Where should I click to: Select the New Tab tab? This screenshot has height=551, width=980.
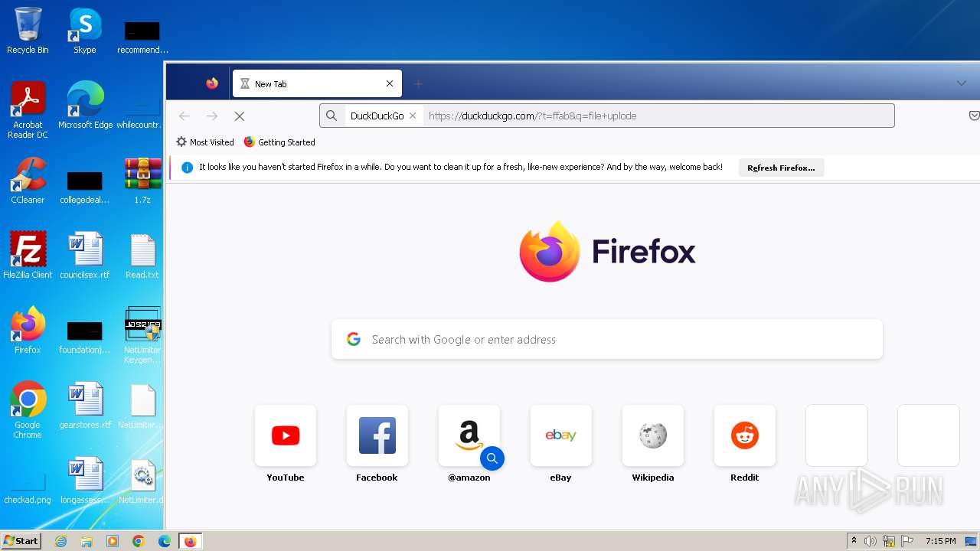(x=317, y=83)
